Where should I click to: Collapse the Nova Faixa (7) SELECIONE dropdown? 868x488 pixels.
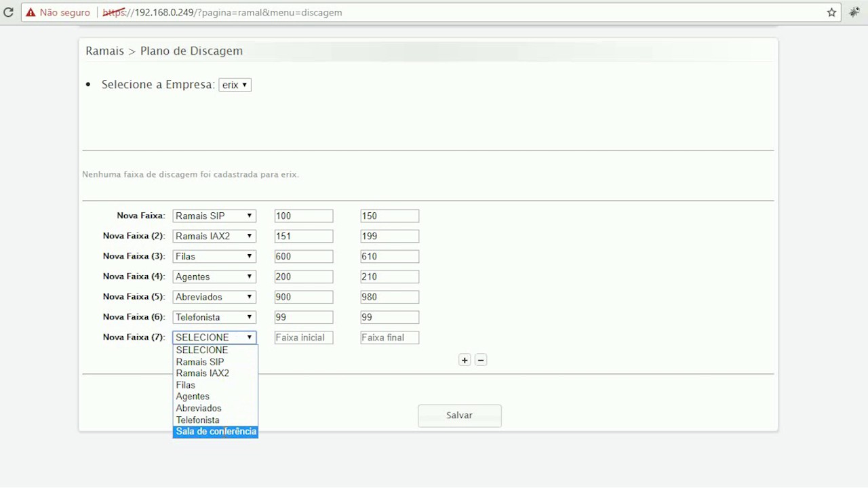(x=214, y=338)
